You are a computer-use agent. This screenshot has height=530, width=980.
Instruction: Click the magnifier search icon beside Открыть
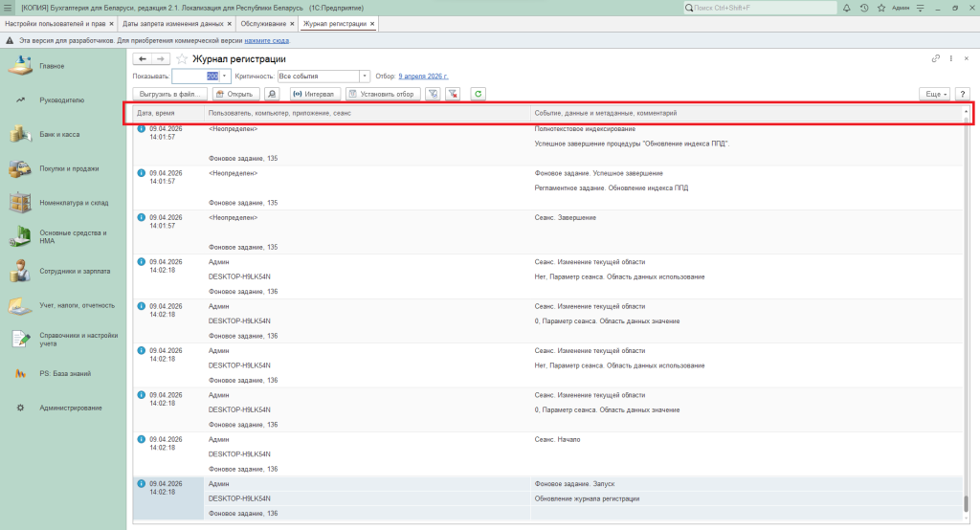point(272,94)
